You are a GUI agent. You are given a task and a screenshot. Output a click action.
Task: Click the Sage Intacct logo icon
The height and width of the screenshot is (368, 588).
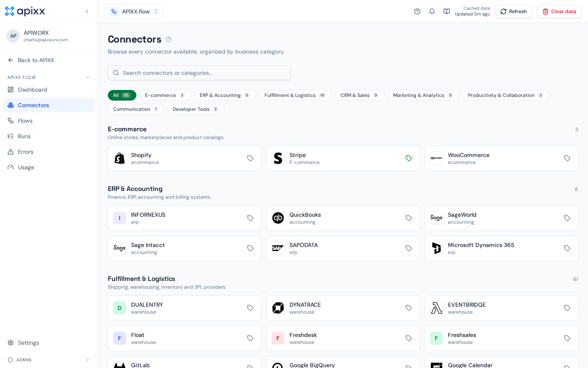(120, 248)
